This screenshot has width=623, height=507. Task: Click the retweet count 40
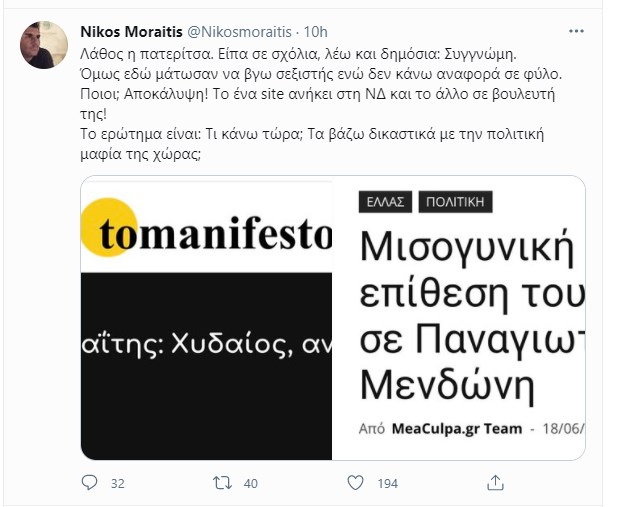tap(251, 483)
